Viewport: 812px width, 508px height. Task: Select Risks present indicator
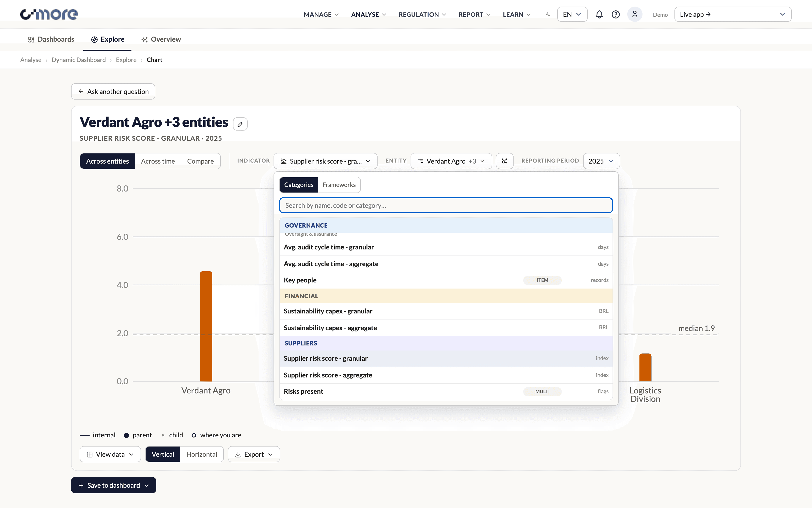[446, 391]
